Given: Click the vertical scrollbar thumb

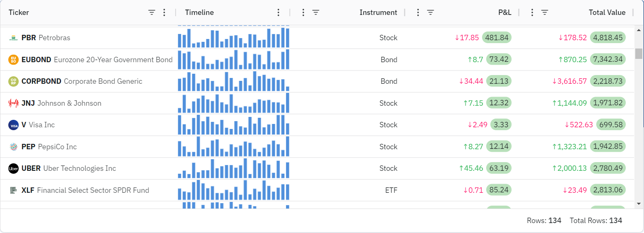Looking at the screenshot, I should point(639,54).
